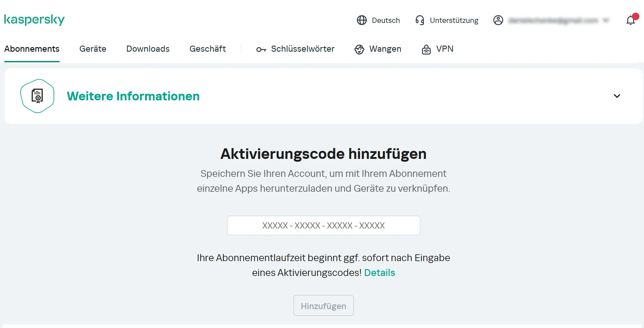Click the user account avatar icon

tap(498, 20)
